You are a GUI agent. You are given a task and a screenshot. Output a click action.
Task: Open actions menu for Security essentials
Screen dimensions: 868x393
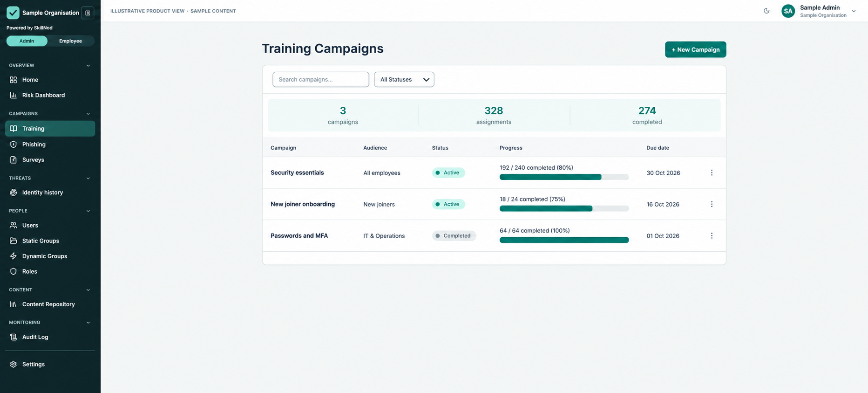pos(712,172)
